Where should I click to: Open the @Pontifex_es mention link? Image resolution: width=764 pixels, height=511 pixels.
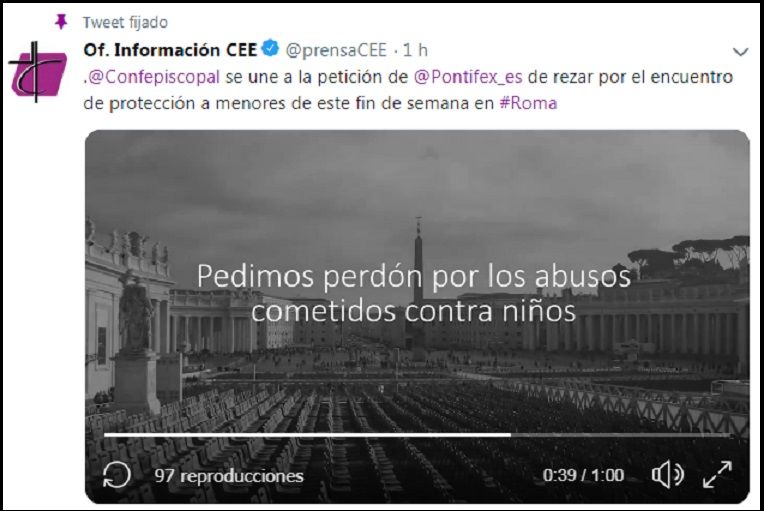click(468, 77)
